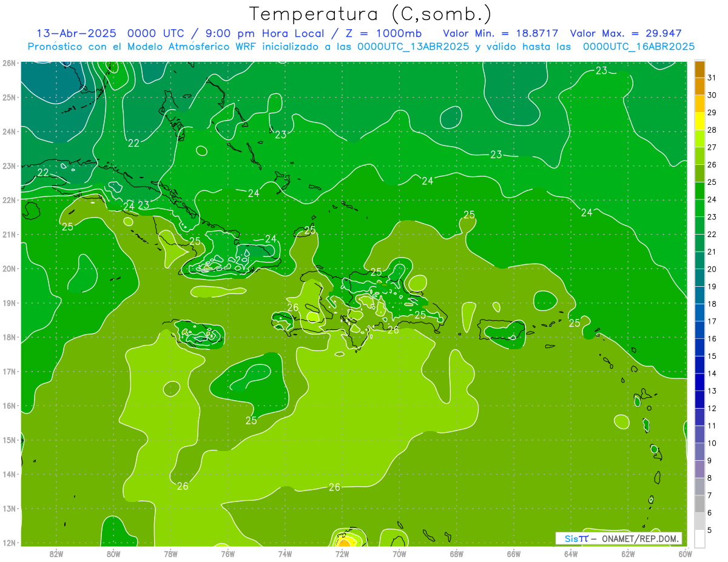This screenshot has width=728, height=562.
Task: Click "0000UTC_13ABR2025" initialization time text
Action: pyautogui.click(x=413, y=46)
